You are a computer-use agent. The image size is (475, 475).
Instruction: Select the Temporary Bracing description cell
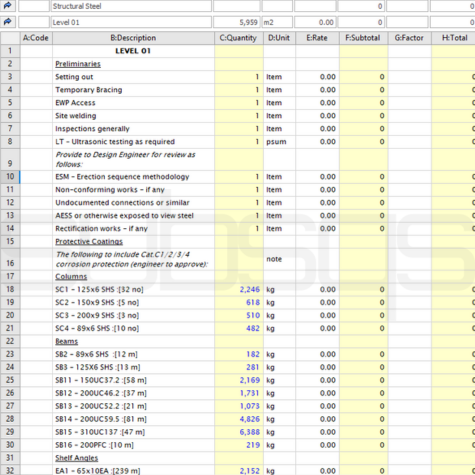pos(133,90)
